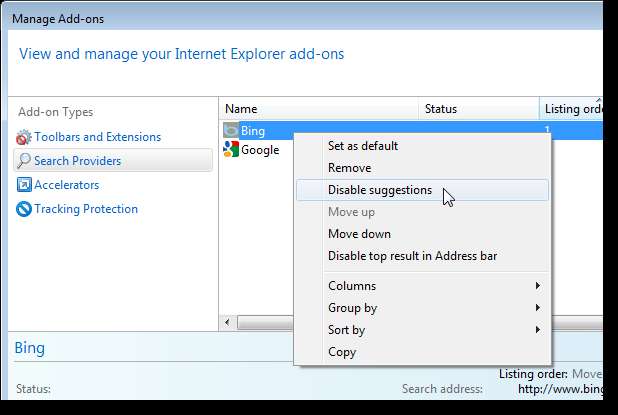This screenshot has height=415, width=618.
Task: Click the Google logo icon
Action: [x=231, y=150]
